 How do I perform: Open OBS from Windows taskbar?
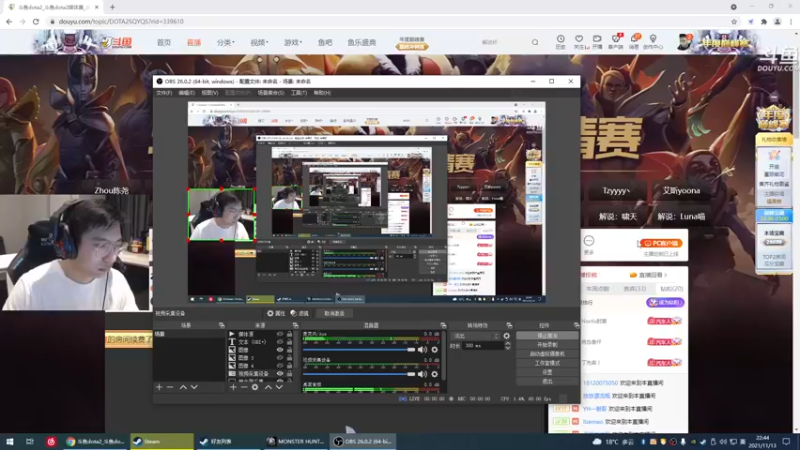pyautogui.click(x=363, y=441)
